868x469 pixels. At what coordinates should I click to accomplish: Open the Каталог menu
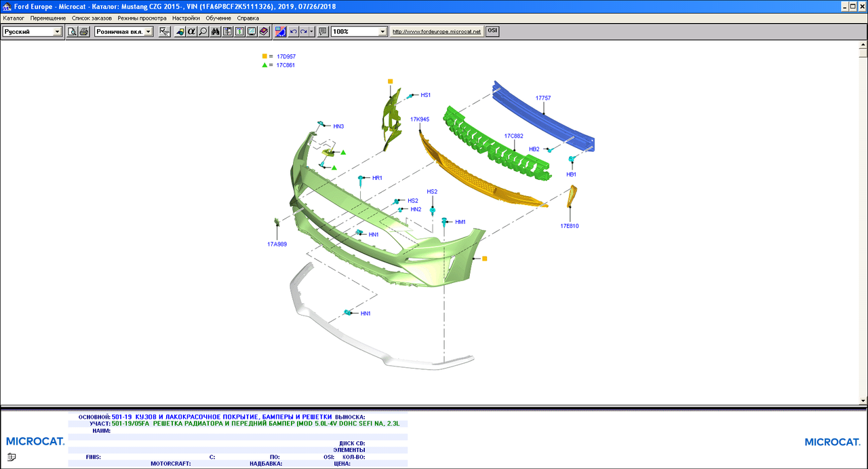[x=14, y=18]
